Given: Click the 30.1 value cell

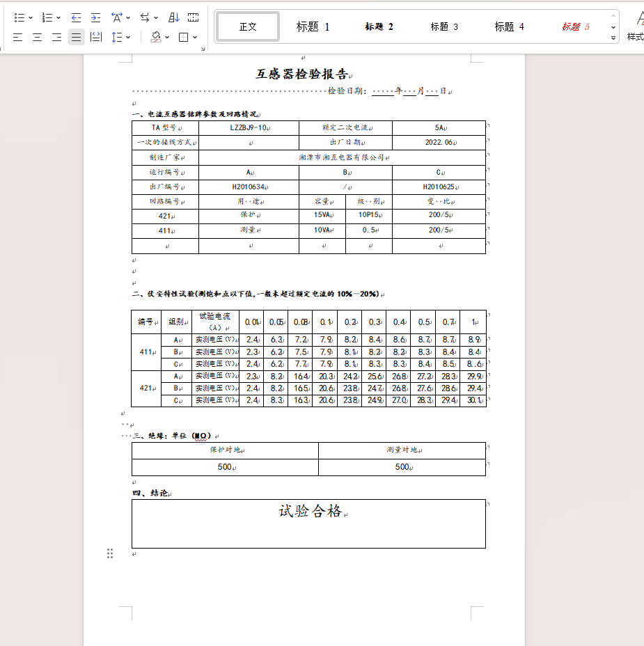Looking at the screenshot, I should click(x=473, y=400).
